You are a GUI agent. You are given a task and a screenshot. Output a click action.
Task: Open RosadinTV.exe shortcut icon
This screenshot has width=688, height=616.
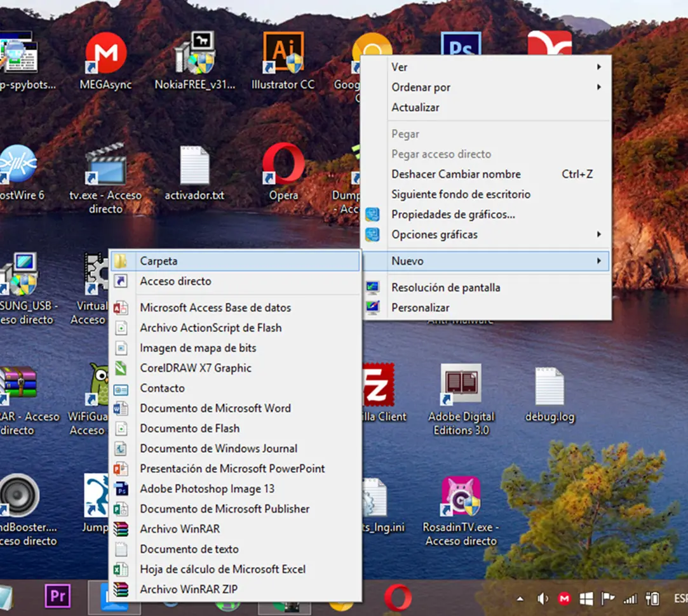click(x=461, y=496)
